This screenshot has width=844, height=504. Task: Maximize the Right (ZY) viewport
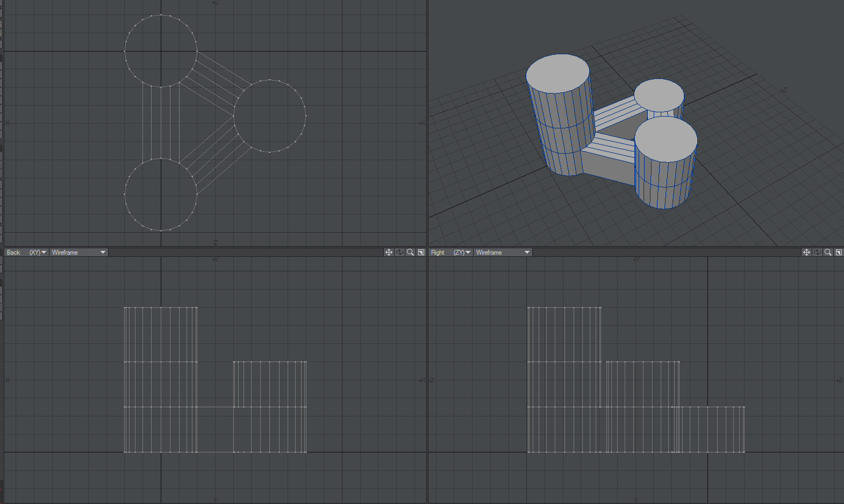[839, 253]
